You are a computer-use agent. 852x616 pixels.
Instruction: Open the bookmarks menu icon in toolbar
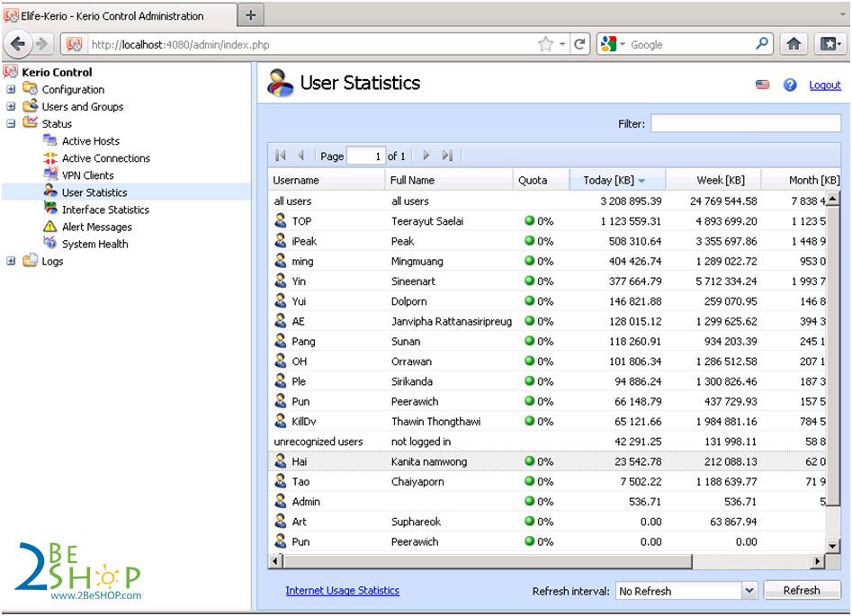(830, 44)
